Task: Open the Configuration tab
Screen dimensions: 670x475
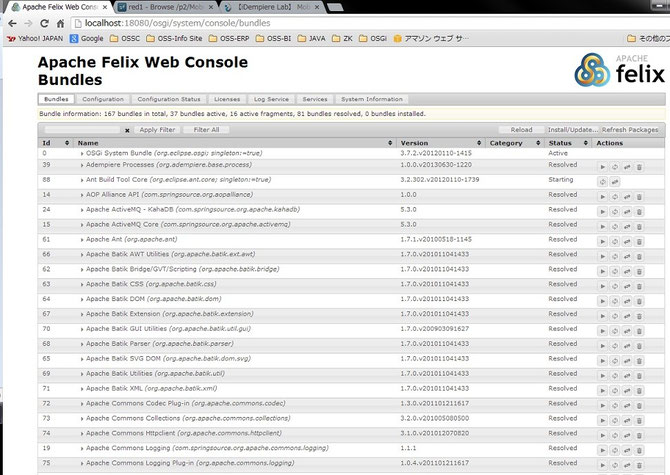Action: pos(103,99)
